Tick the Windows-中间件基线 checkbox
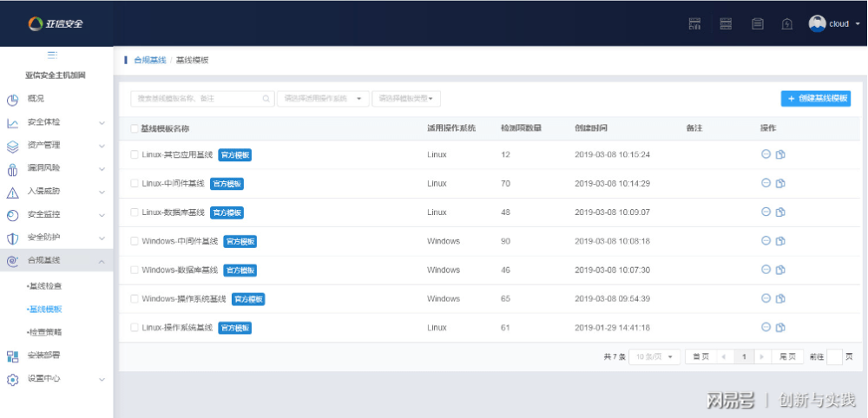This screenshot has width=868, height=418. (135, 241)
